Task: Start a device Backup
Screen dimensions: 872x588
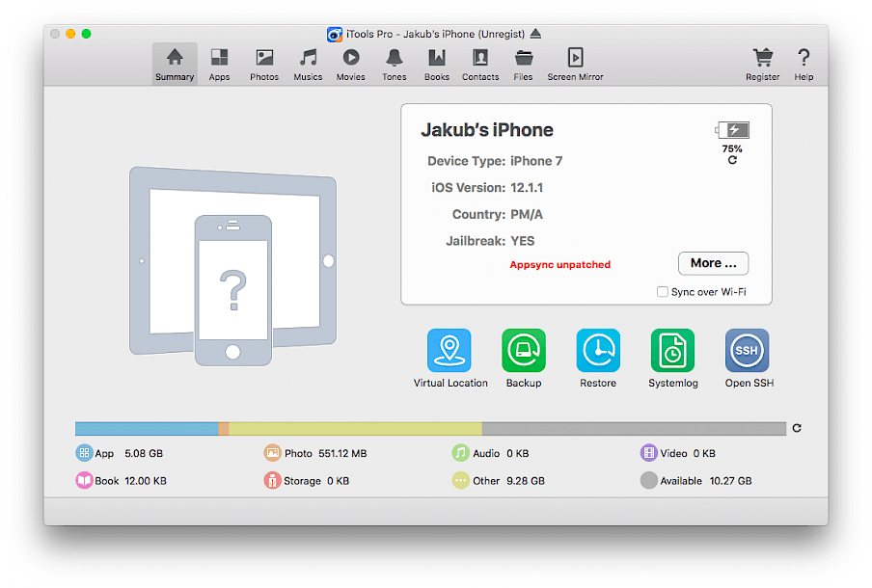Action: [524, 350]
